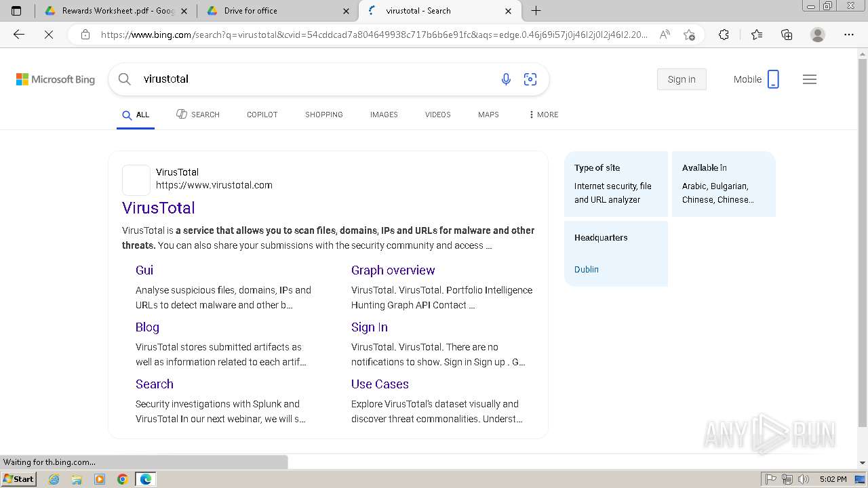Add this page to favorites star icon

(690, 35)
